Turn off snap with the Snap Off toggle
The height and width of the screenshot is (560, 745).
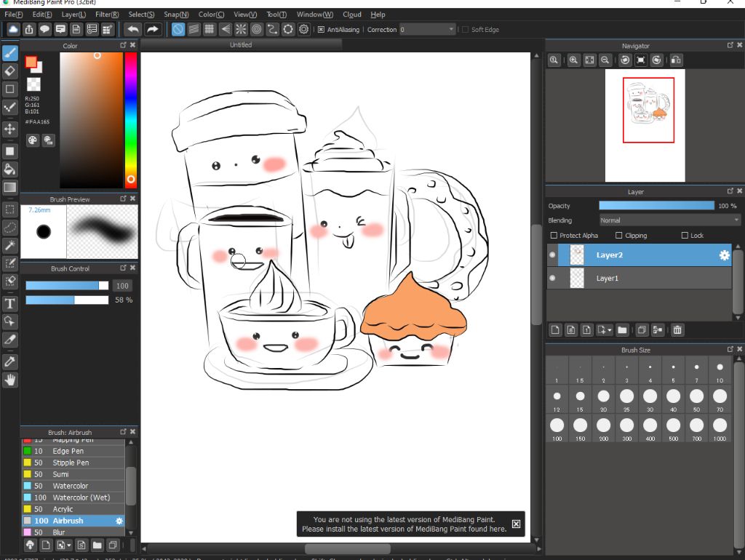[178, 29]
